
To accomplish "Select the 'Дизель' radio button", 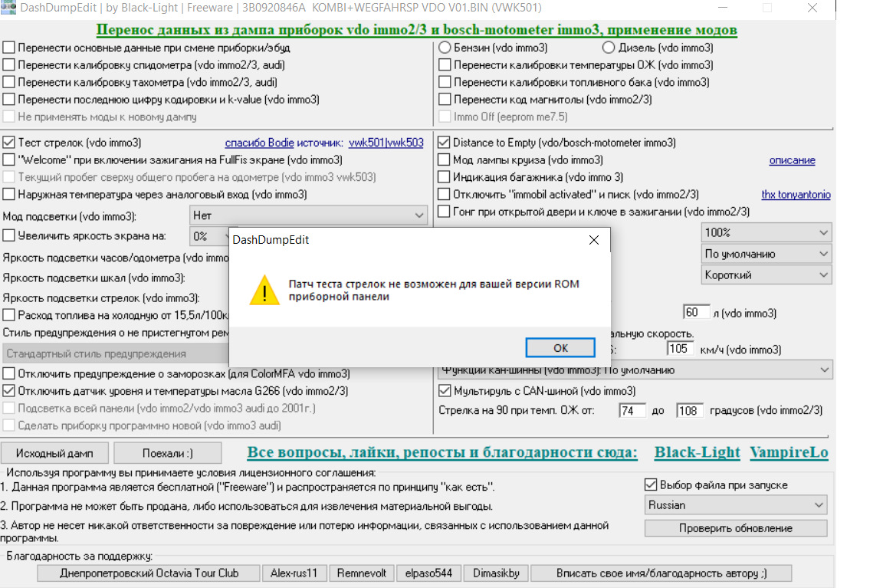I will coord(609,48).
